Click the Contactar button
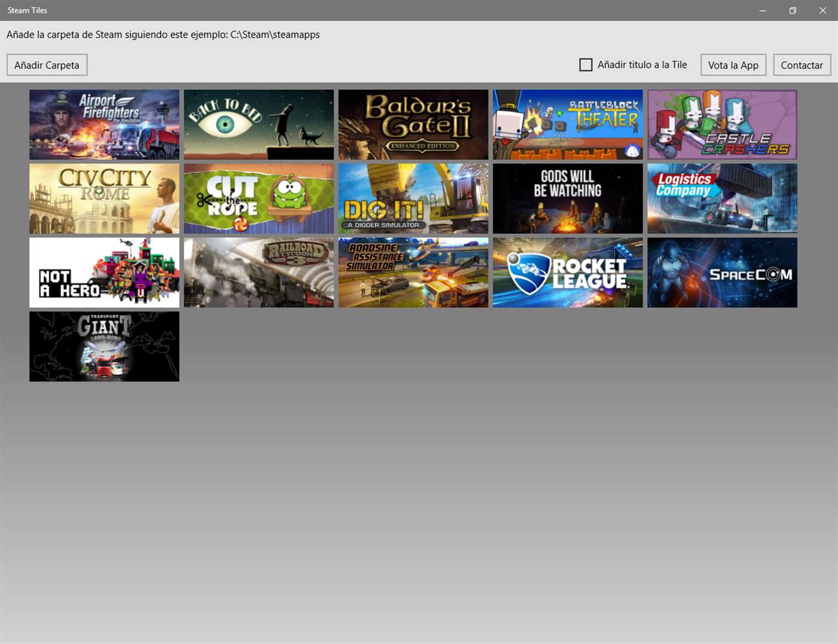The image size is (838, 644). pyautogui.click(x=801, y=65)
